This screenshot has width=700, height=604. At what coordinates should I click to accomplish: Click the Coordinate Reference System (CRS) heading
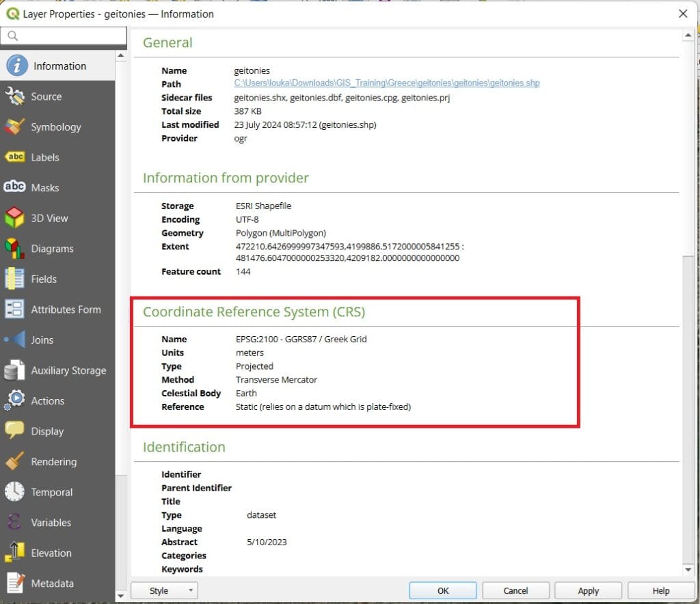[x=254, y=312]
